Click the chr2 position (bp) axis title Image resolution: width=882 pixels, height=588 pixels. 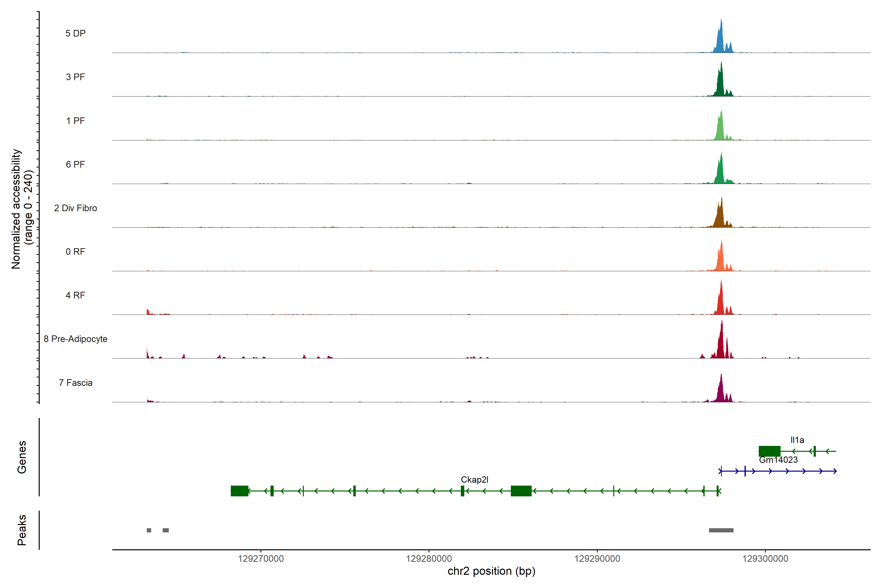click(x=491, y=571)
